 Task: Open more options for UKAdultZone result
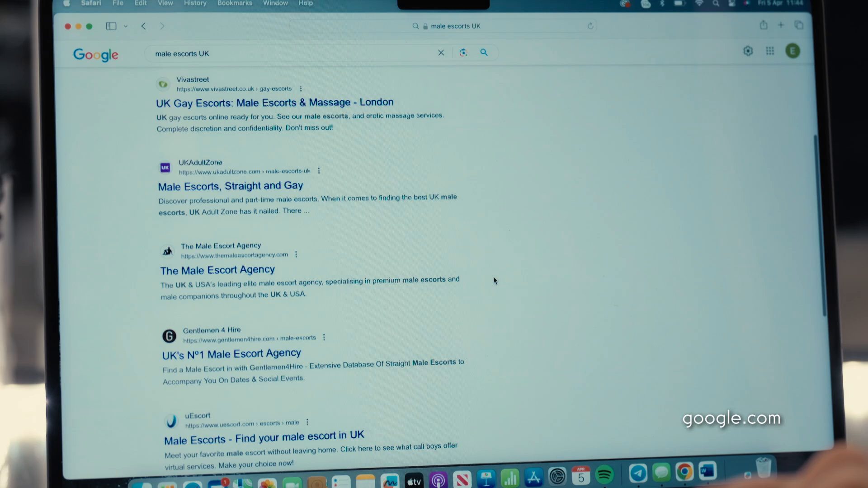319,171
